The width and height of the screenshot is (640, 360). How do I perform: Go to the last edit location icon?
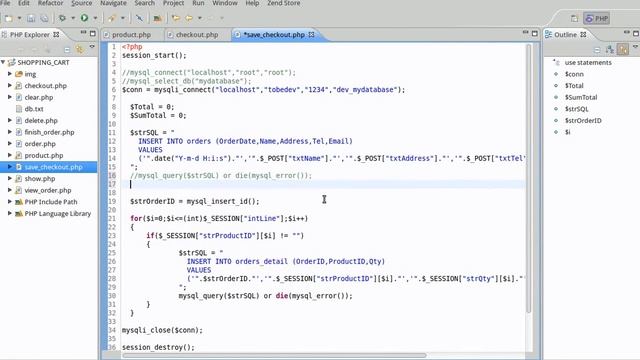point(176,18)
